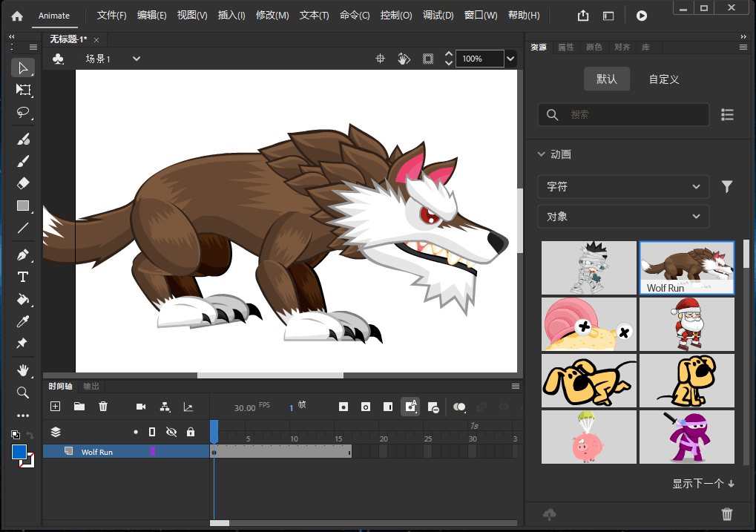Select the Pen tool
This screenshot has height=532, width=756.
point(23,255)
